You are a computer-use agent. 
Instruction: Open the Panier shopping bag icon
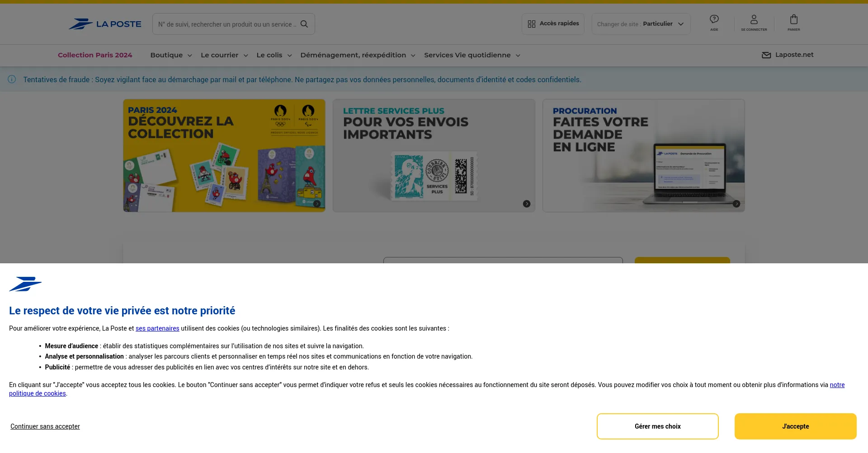click(x=794, y=19)
